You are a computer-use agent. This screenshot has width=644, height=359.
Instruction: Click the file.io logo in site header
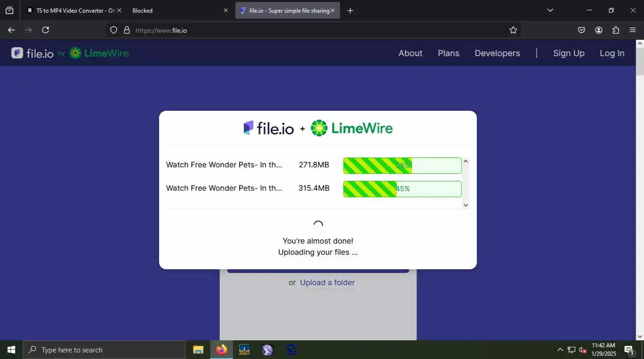[33, 53]
